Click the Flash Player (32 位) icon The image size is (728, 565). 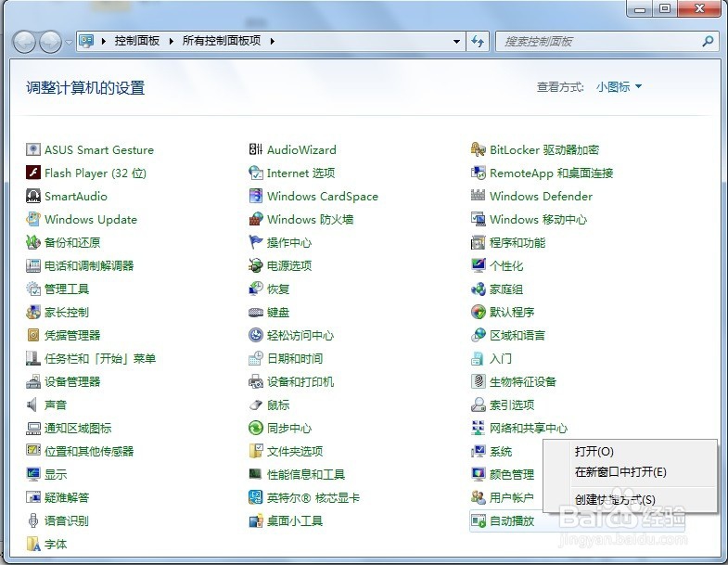pyautogui.click(x=33, y=173)
